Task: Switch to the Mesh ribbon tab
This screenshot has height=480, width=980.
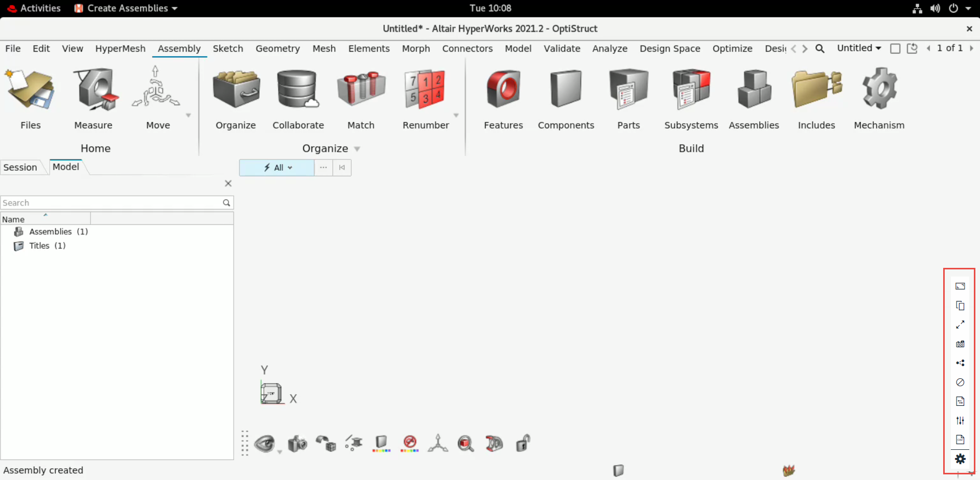Action: tap(324, 49)
